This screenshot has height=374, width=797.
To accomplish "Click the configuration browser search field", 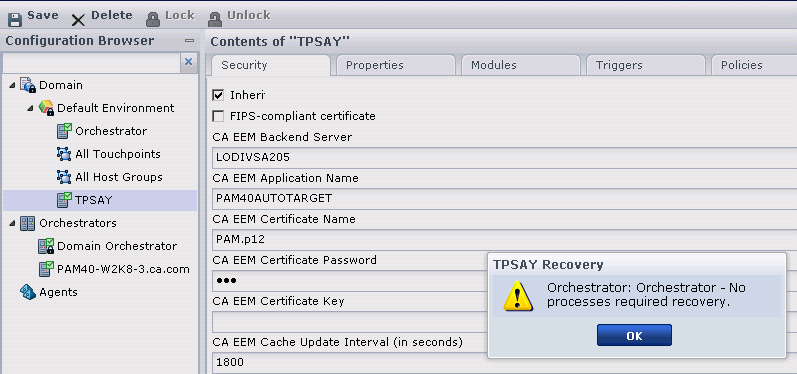I will point(92,63).
